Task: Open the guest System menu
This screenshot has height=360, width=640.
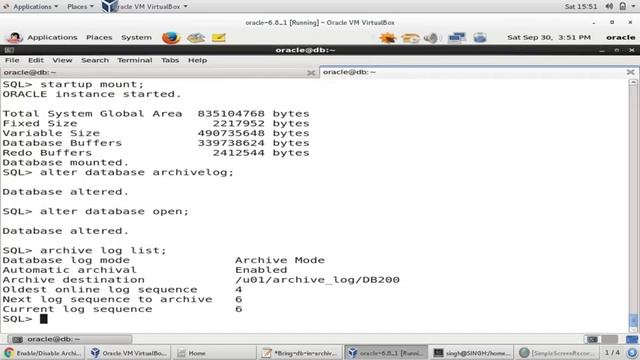Action: point(136,37)
